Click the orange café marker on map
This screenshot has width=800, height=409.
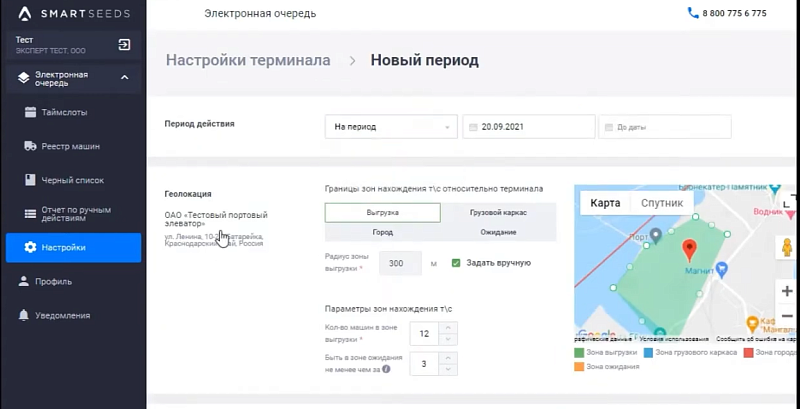tap(752, 324)
